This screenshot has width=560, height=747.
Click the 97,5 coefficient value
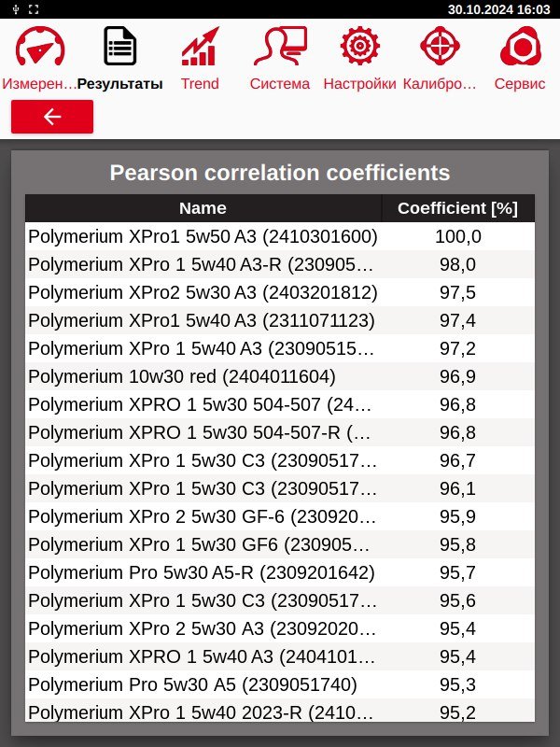coord(458,292)
